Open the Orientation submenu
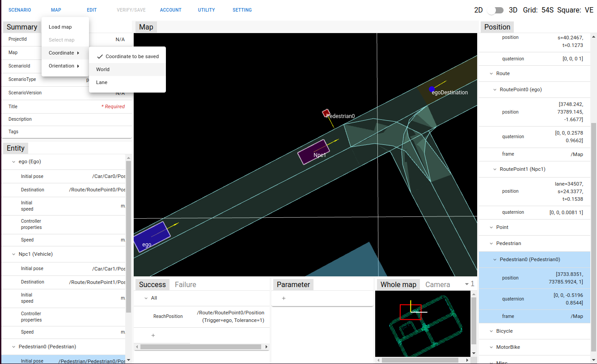The image size is (597, 364). click(x=64, y=66)
